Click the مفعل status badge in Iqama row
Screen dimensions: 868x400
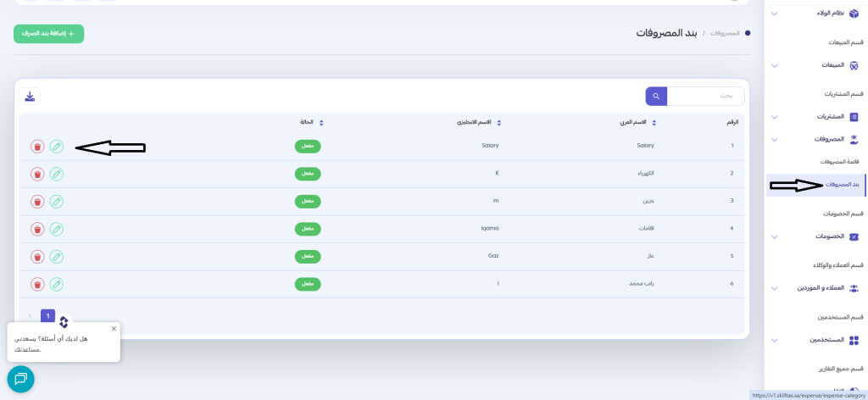pyautogui.click(x=308, y=229)
